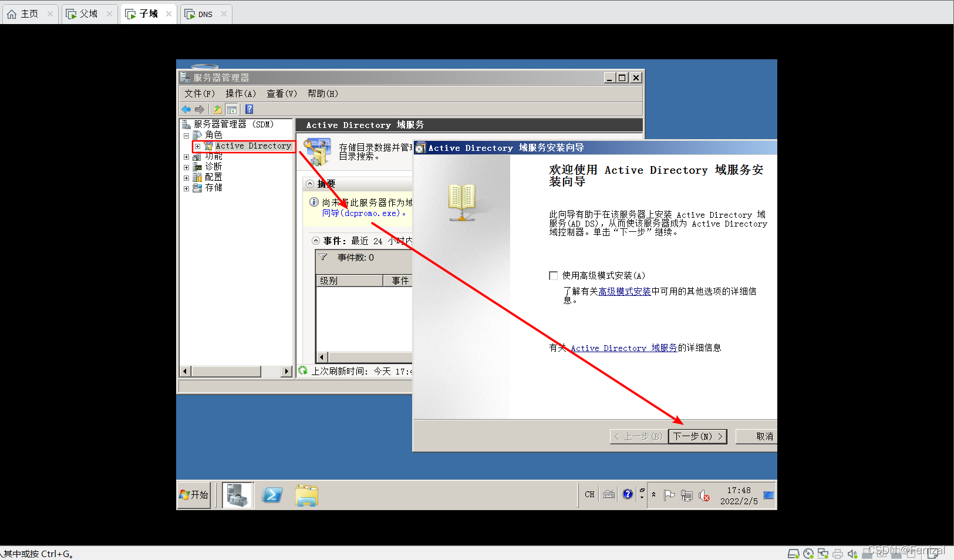Open the 文件(F) menu
954x560 pixels.
pos(200,93)
